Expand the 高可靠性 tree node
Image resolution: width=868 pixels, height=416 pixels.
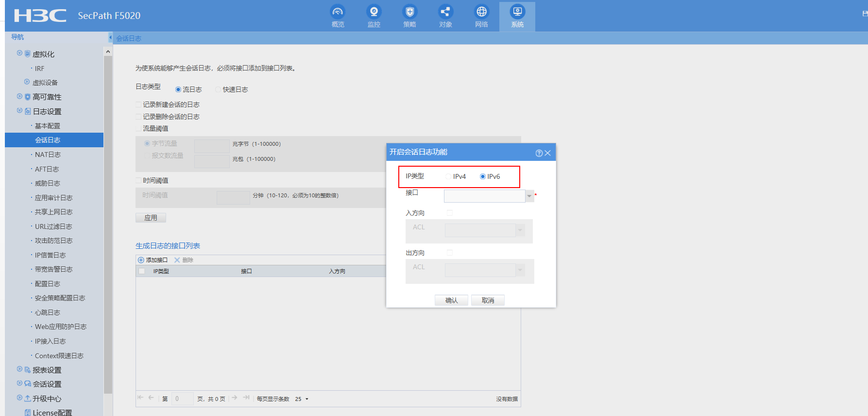coord(19,96)
